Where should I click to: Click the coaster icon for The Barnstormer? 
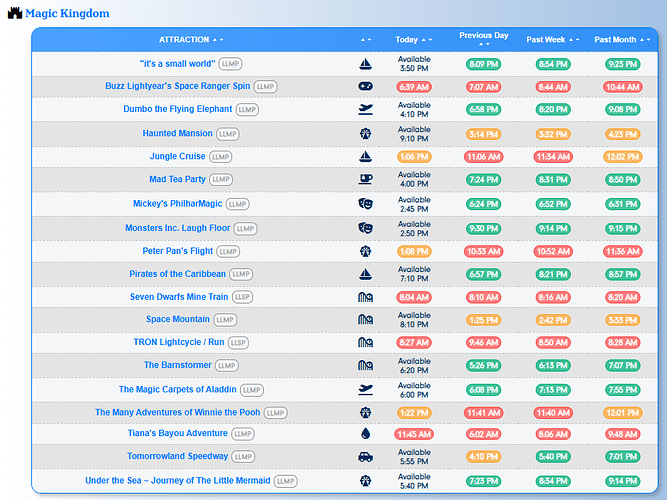click(365, 365)
